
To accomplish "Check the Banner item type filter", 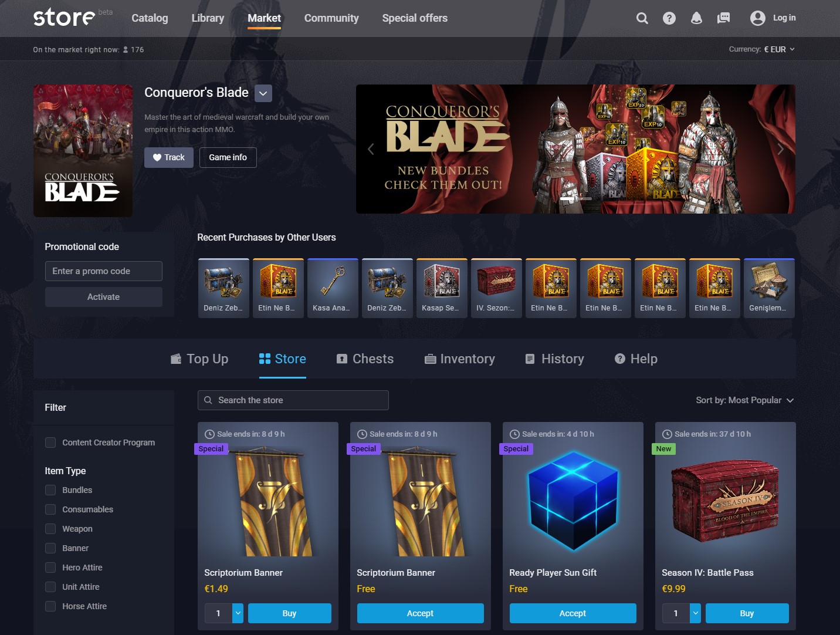I will point(50,548).
